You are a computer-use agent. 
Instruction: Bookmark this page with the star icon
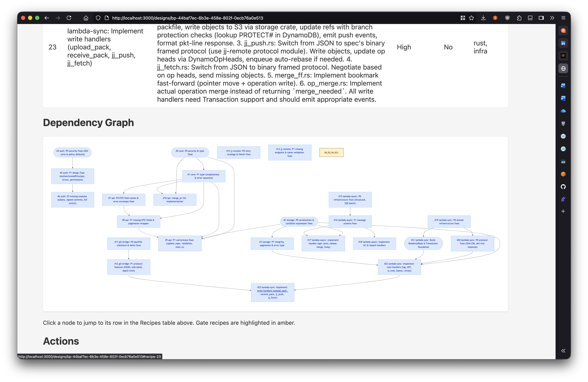471,18
